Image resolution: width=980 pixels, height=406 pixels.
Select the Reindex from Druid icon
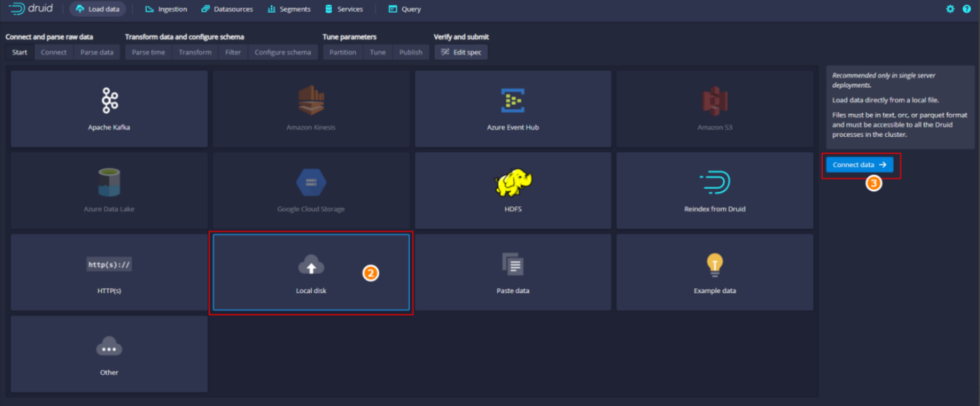pos(715,182)
